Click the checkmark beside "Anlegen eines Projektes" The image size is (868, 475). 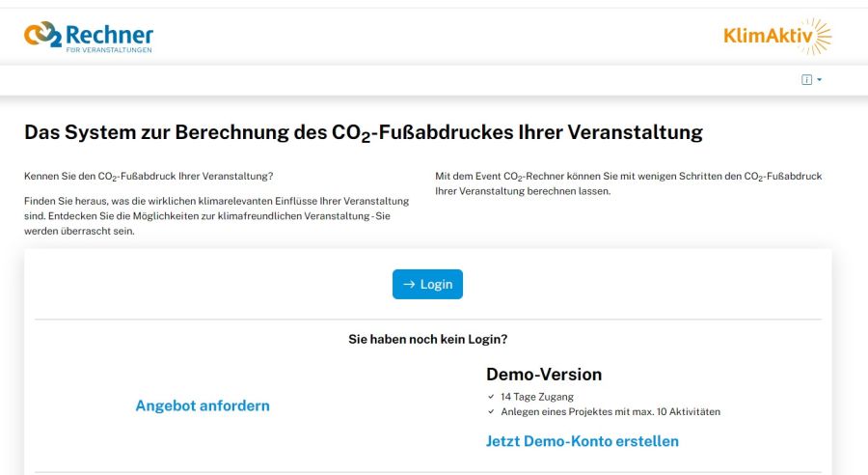pyautogui.click(x=491, y=412)
